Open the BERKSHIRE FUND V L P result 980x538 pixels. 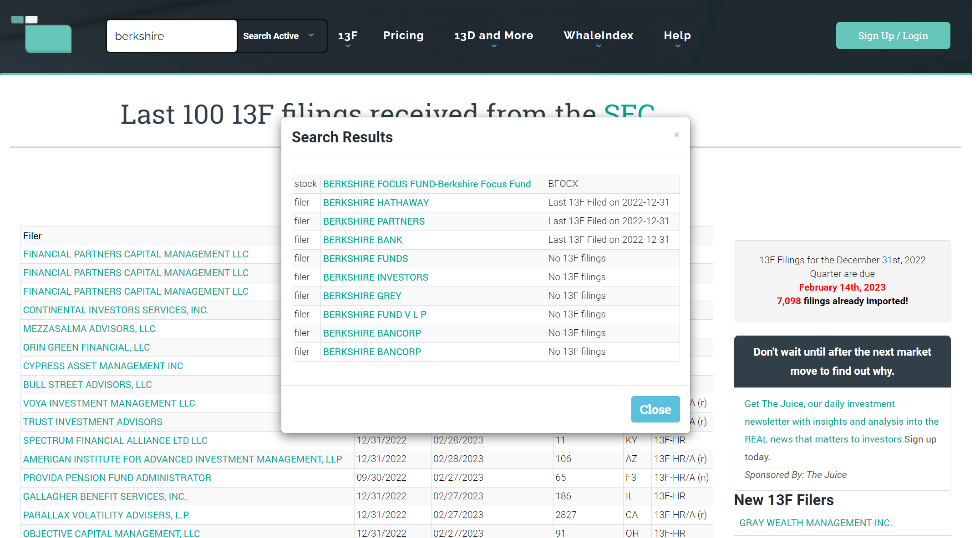[375, 315]
